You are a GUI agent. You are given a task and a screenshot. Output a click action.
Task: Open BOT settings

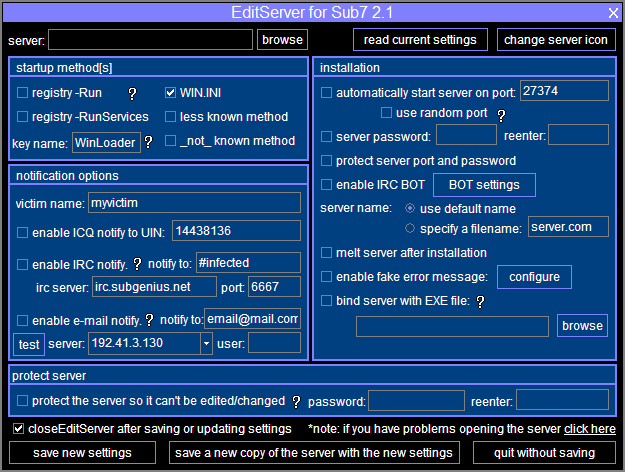click(x=484, y=185)
